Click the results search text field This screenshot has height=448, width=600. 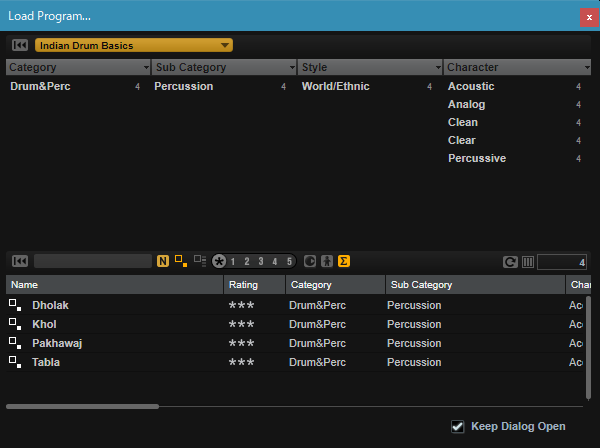point(93,261)
